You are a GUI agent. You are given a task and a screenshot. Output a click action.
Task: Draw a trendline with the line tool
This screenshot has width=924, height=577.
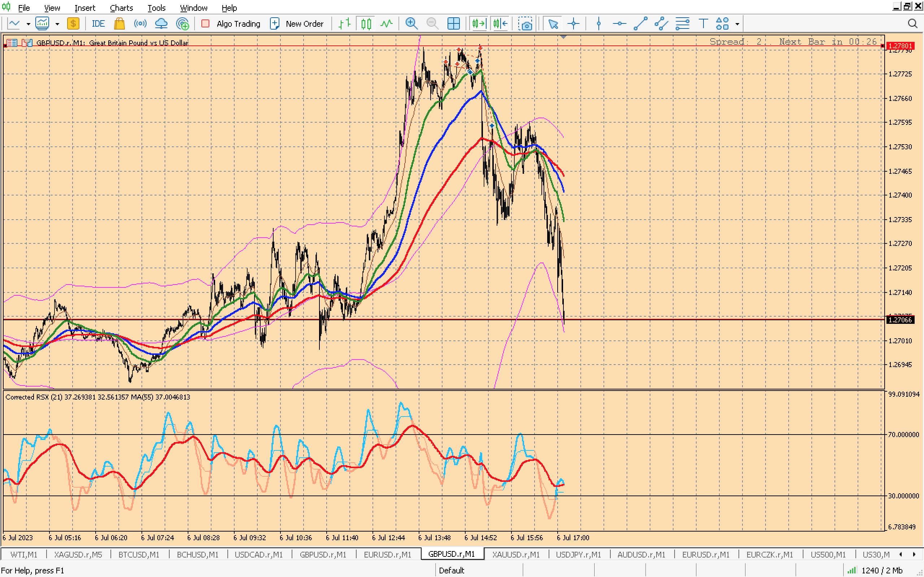(640, 24)
